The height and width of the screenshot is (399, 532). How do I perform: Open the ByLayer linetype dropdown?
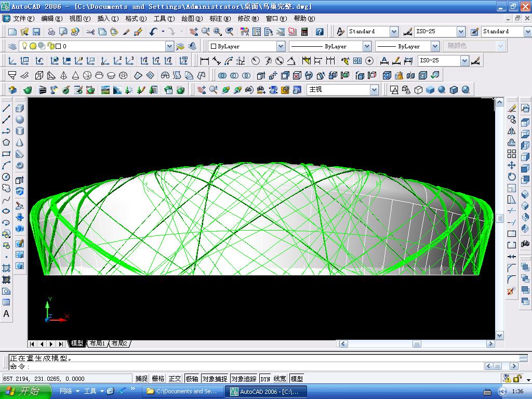tap(367, 46)
